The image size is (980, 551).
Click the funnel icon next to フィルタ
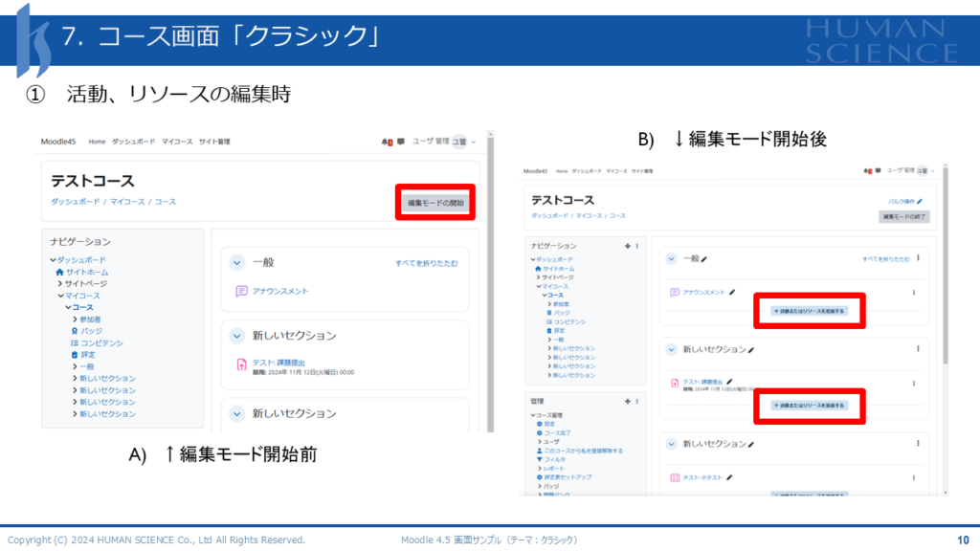tap(540, 459)
